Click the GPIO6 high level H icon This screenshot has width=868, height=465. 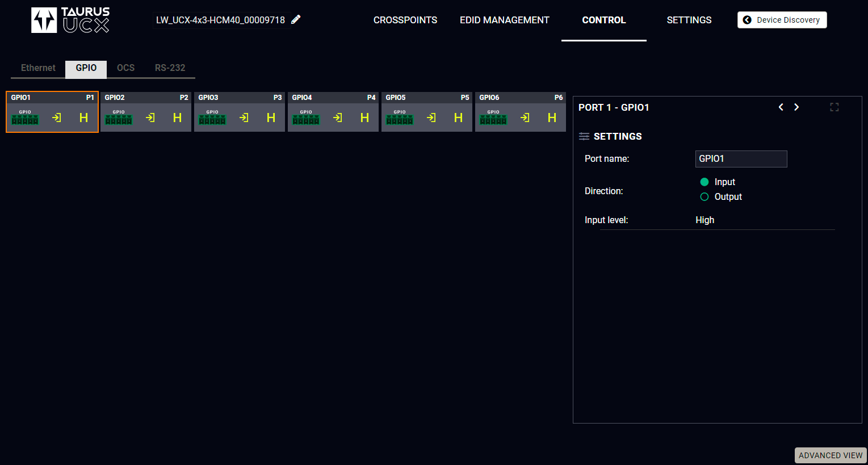[x=552, y=118]
